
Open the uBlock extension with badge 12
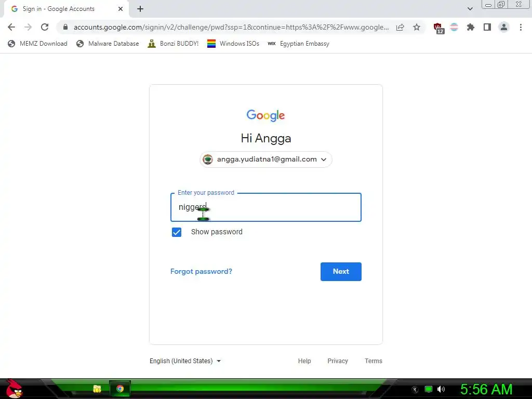438,28
